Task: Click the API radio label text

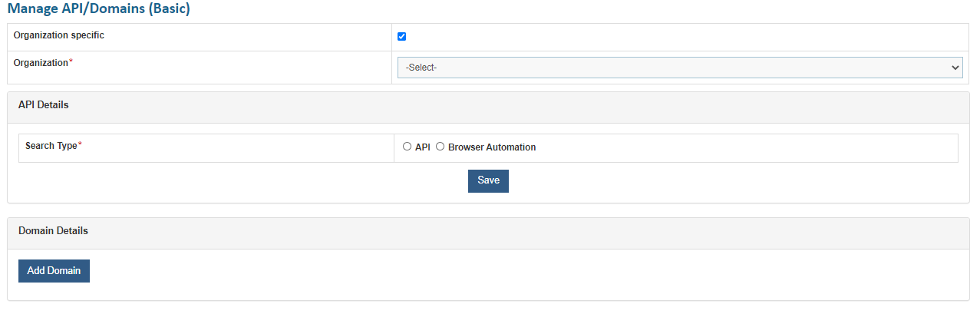Action: pos(423,147)
